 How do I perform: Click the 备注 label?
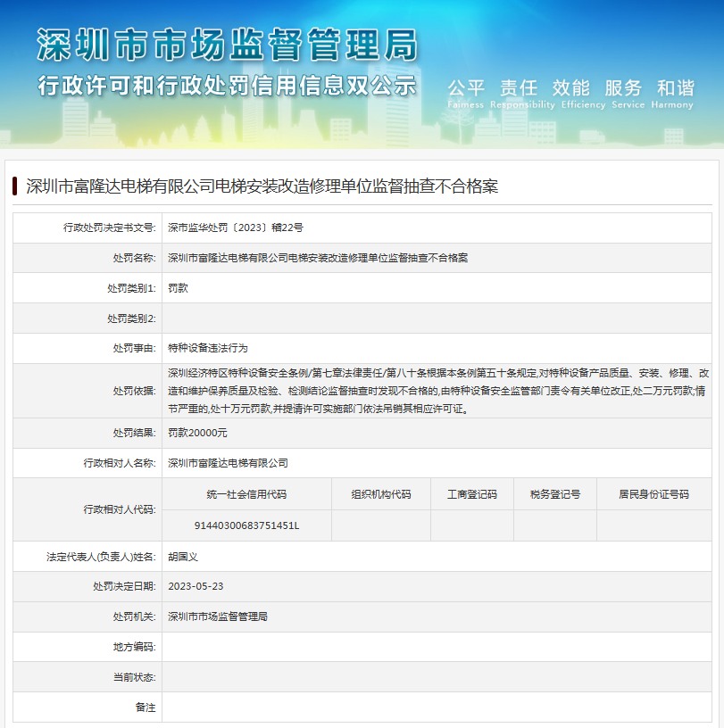click(146, 707)
